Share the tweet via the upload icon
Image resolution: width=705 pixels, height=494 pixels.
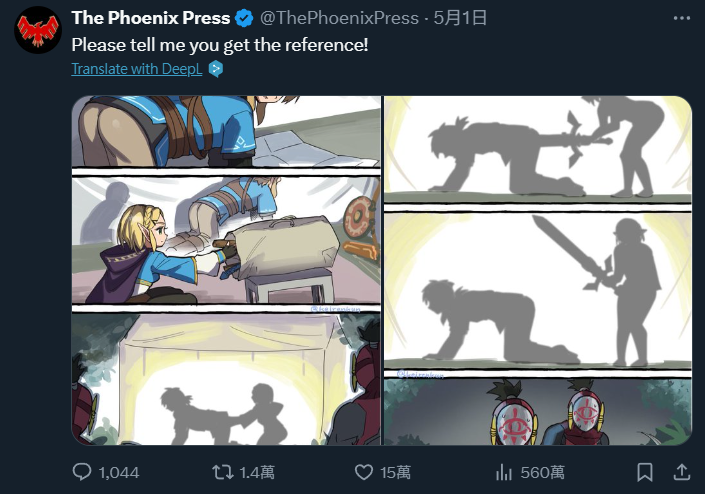(x=682, y=472)
